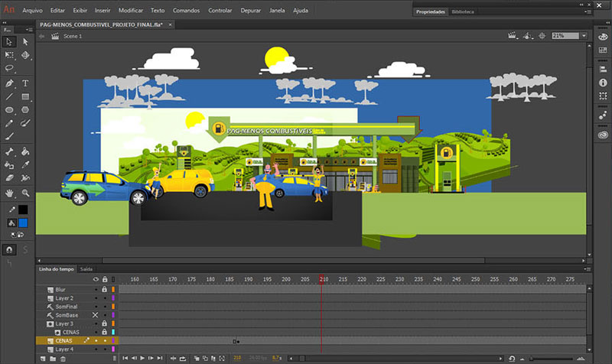Play the timeline animation
Viewport: 612px width, 364px height.
(142, 358)
